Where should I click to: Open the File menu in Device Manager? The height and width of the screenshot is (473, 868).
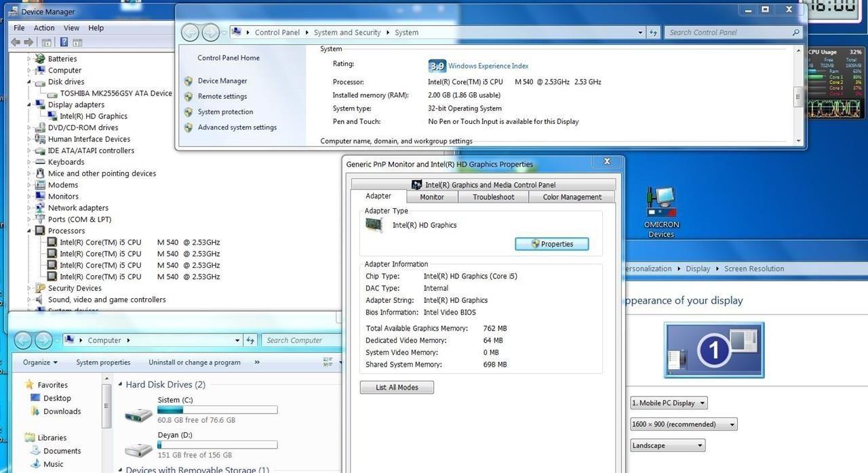(x=19, y=28)
